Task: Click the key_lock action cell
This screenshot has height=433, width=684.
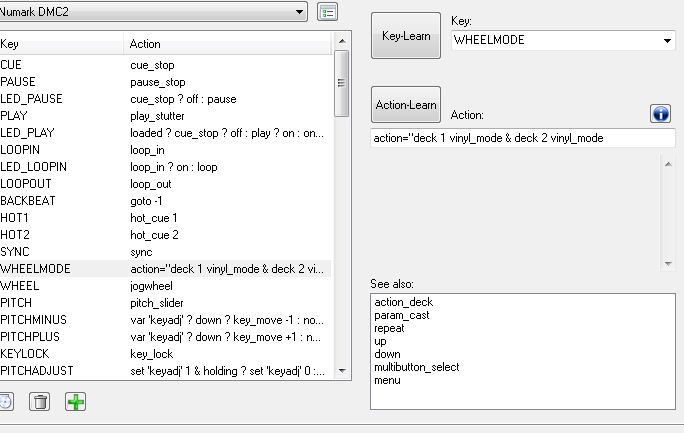Action: [151, 354]
